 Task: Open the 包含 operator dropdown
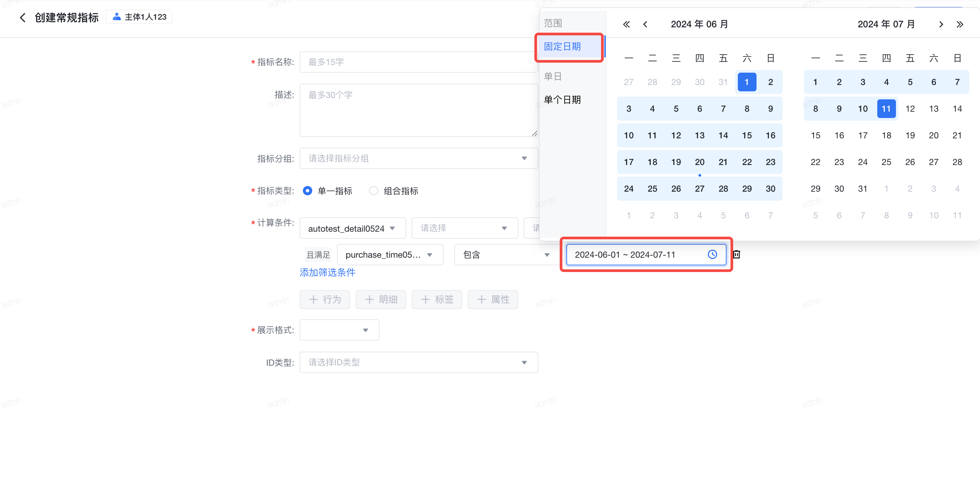coord(507,255)
